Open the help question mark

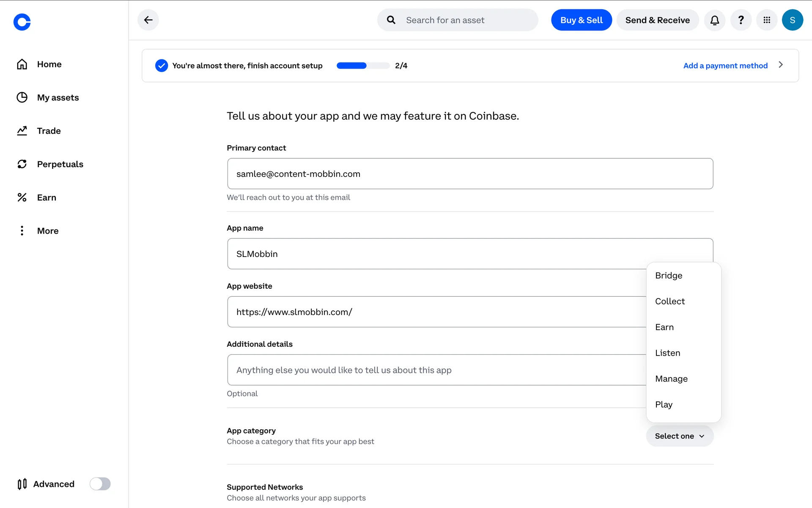coord(741,20)
